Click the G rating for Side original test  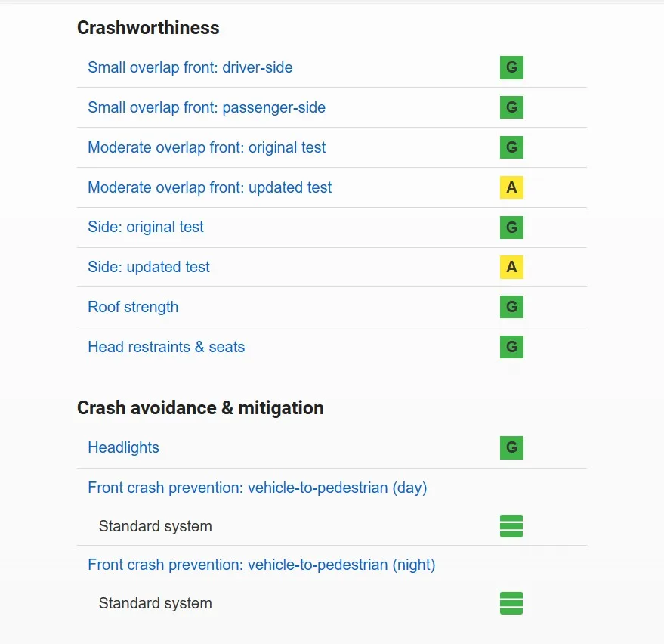click(x=511, y=227)
